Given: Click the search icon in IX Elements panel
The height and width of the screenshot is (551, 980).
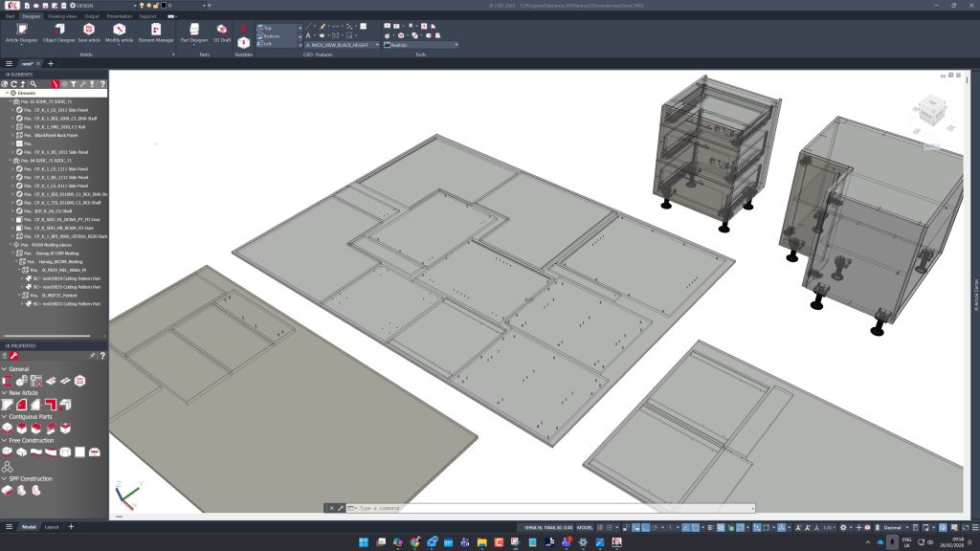Looking at the screenshot, I should pyautogui.click(x=33, y=84).
